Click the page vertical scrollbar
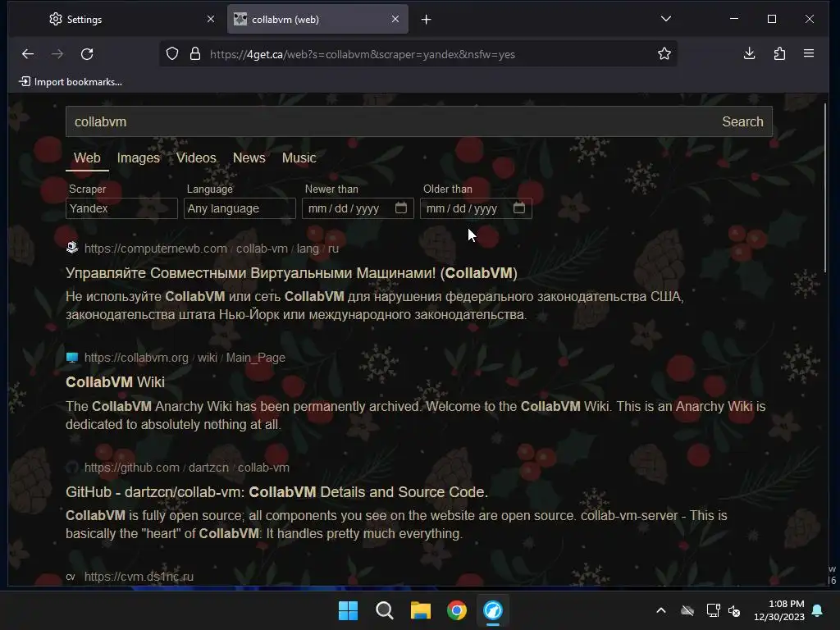 point(825,188)
